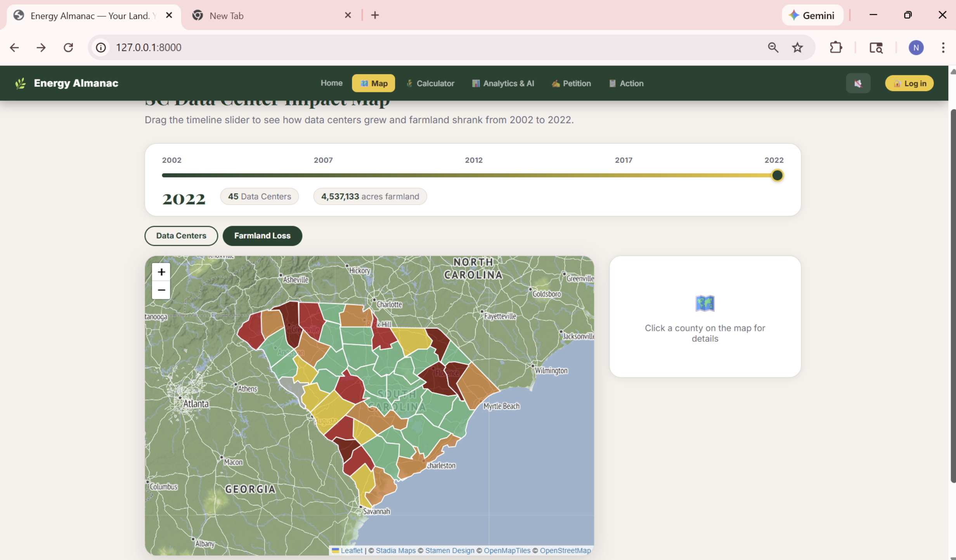The height and width of the screenshot is (560, 956).
Task: Open the Chrome three-dot menu
Action: (943, 47)
